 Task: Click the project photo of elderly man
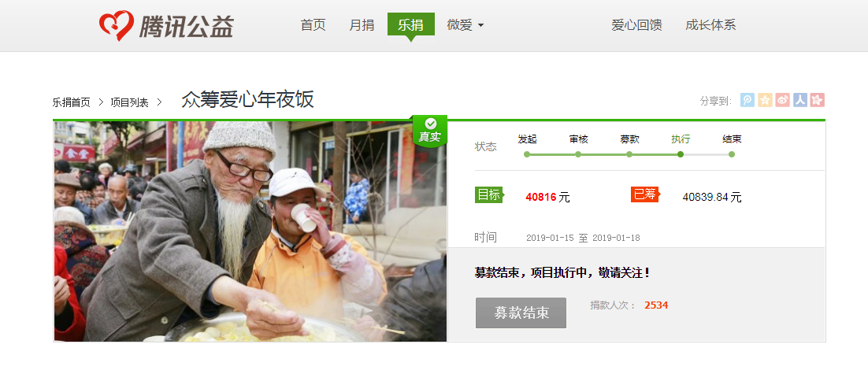(x=250, y=231)
